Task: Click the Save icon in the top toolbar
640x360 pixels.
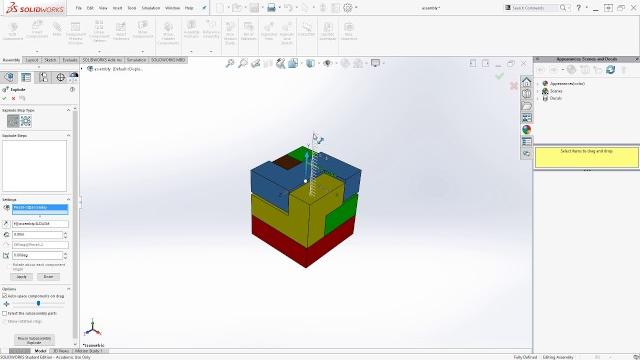Action: pos(254,8)
